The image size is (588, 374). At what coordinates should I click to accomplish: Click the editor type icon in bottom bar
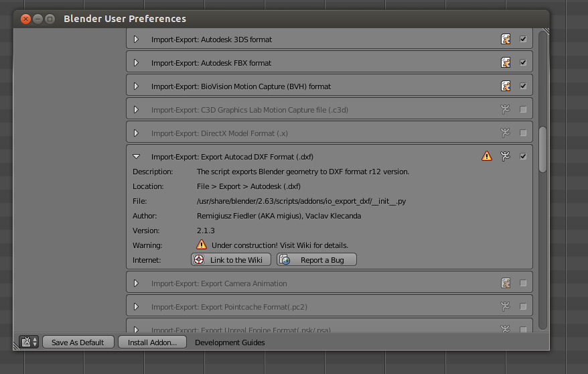pyautogui.click(x=27, y=342)
